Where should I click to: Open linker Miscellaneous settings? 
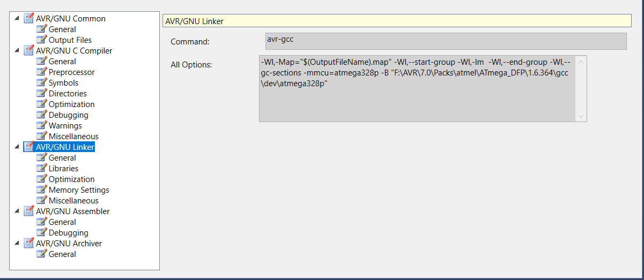tap(73, 201)
